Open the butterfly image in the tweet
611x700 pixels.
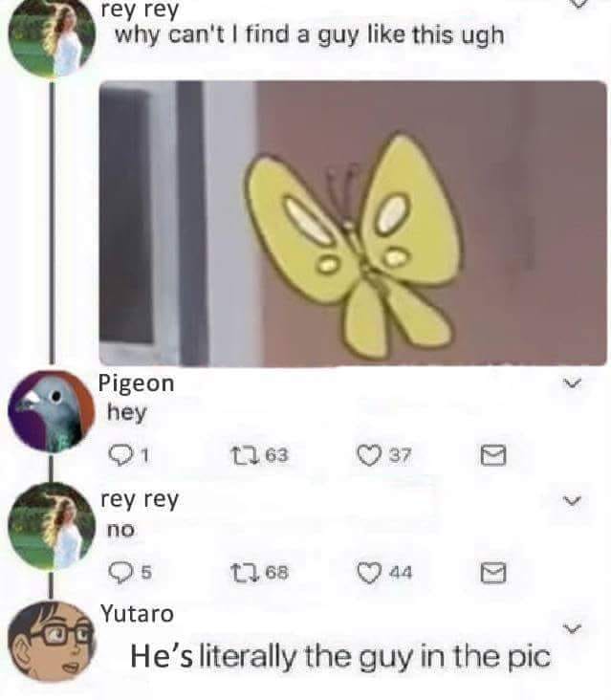point(353,223)
